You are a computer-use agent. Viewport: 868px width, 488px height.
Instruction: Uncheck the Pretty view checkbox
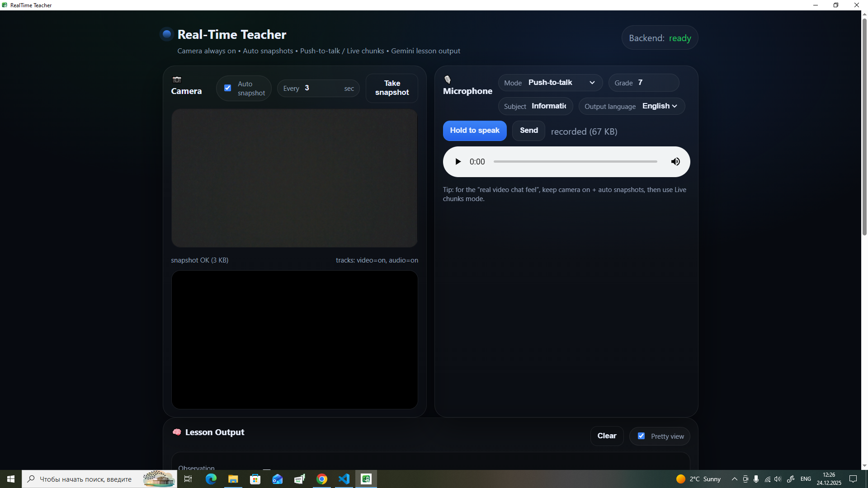(x=641, y=436)
